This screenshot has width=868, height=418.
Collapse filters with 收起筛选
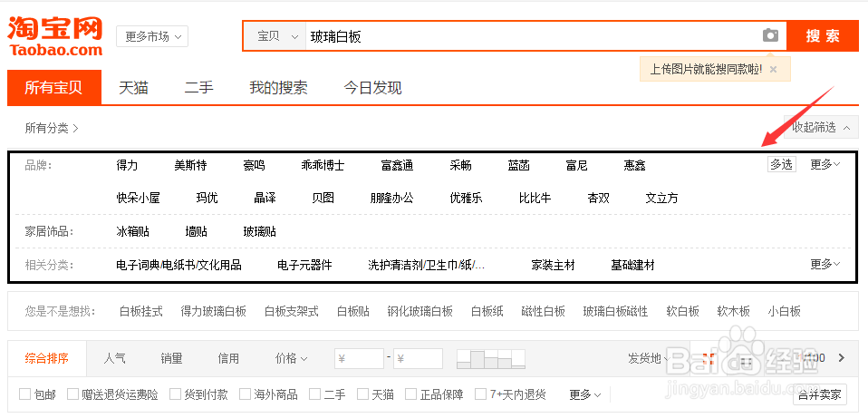click(821, 127)
